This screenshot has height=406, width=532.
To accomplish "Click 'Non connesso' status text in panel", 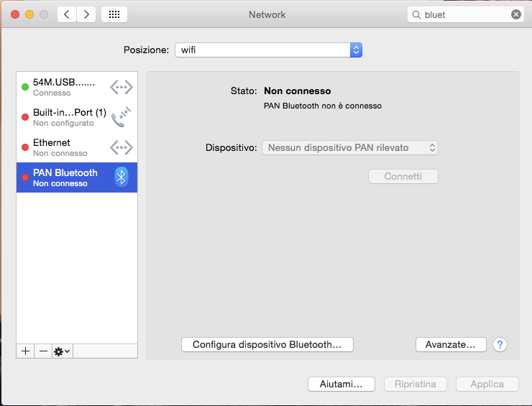I will pos(297,91).
